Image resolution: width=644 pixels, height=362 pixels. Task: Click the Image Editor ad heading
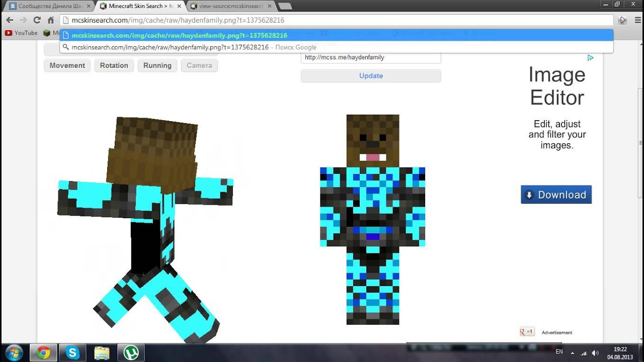pyautogui.click(x=556, y=86)
